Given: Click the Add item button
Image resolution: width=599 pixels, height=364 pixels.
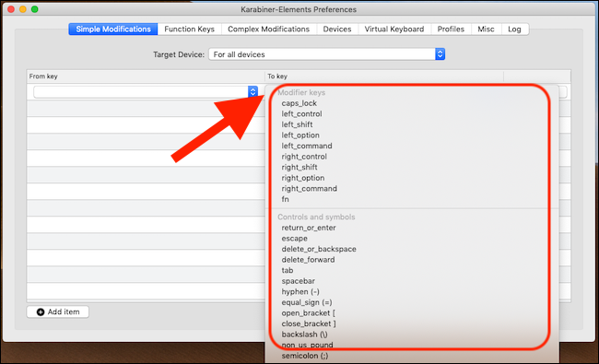Looking at the screenshot, I should (x=58, y=311).
